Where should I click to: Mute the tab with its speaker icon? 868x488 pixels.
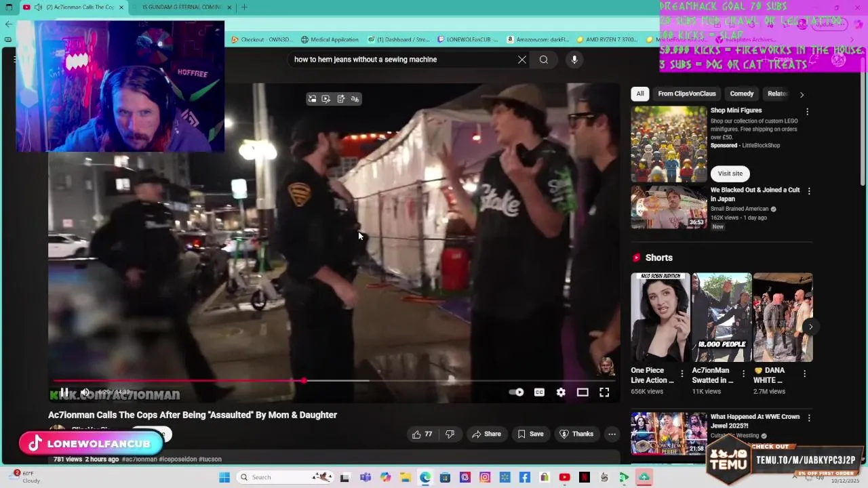click(x=38, y=7)
